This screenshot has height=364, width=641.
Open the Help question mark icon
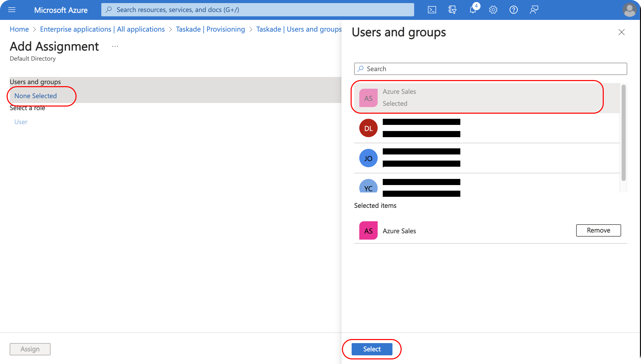(513, 10)
